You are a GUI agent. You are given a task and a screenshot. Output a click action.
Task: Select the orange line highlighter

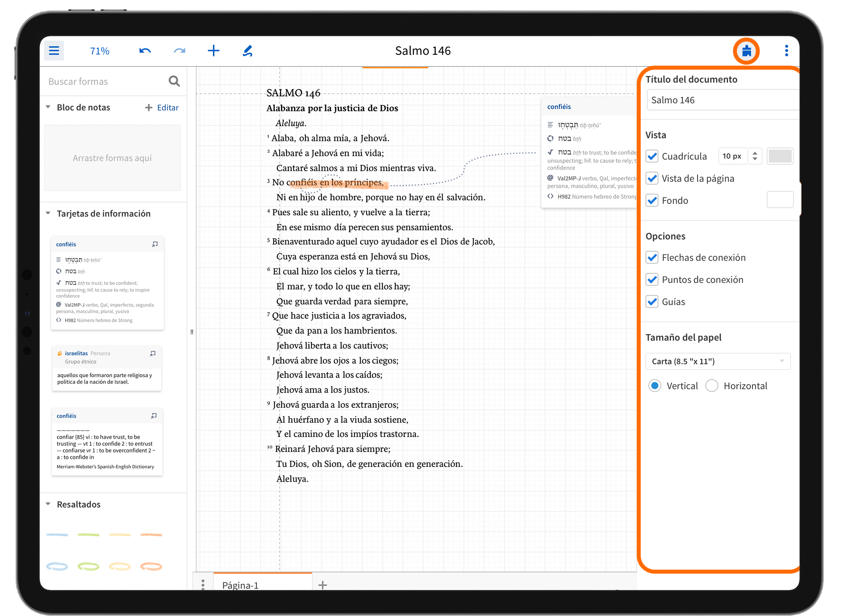point(151,535)
